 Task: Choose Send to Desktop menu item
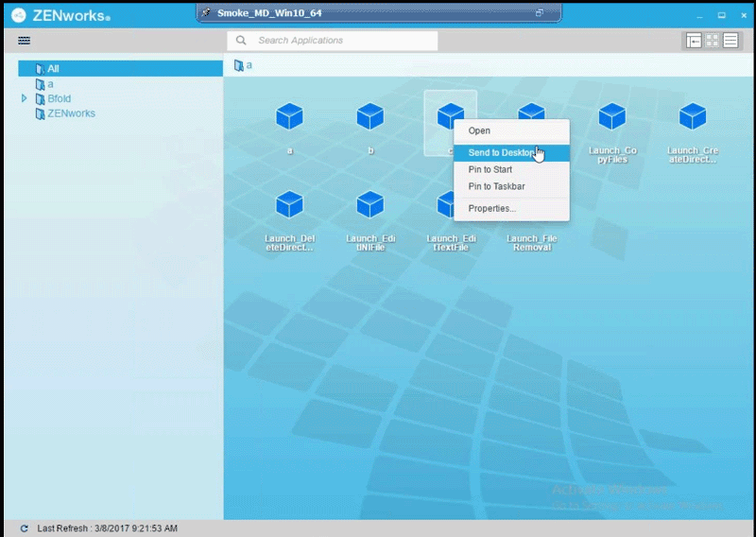click(x=511, y=153)
